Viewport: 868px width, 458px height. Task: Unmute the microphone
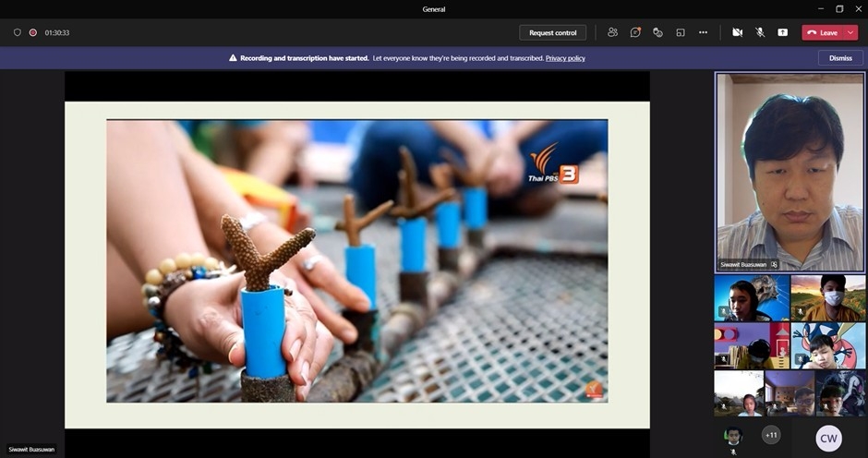760,32
